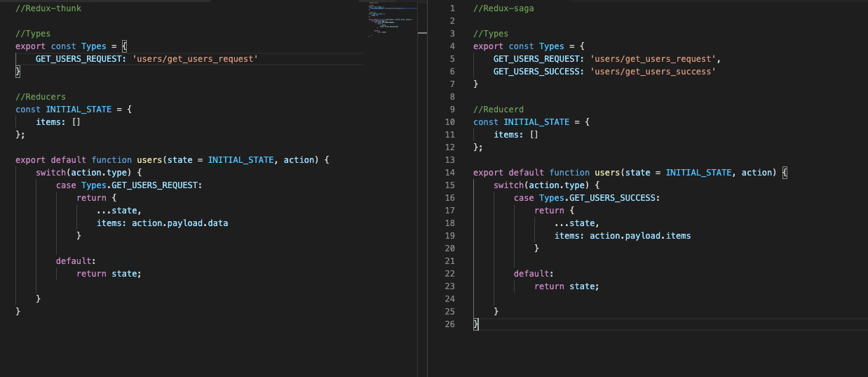Click 'users/get_users_request' string in Redux-thunk file

point(195,59)
